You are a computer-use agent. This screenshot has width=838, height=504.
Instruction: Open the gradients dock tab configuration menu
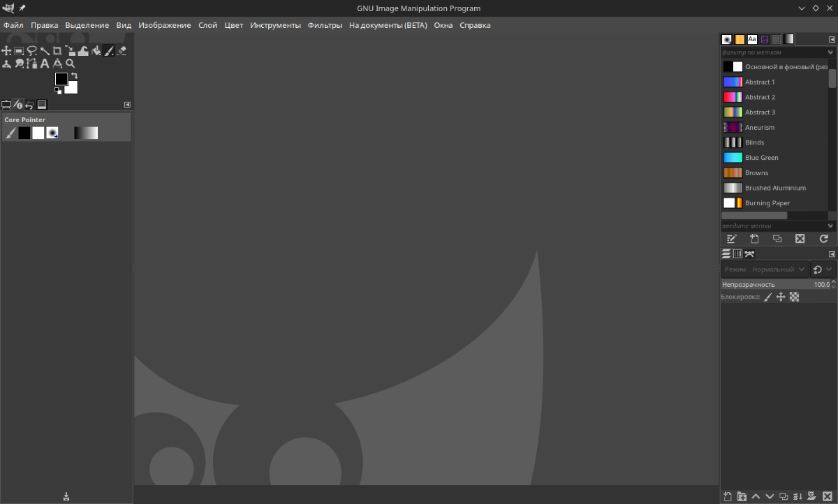click(831, 40)
